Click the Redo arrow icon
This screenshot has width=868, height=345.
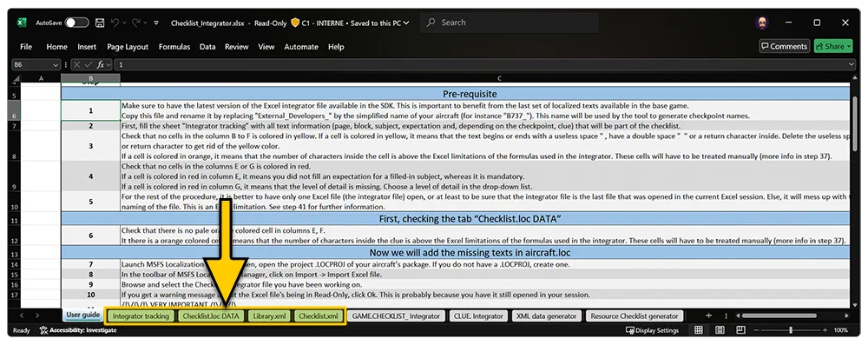point(136,23)
